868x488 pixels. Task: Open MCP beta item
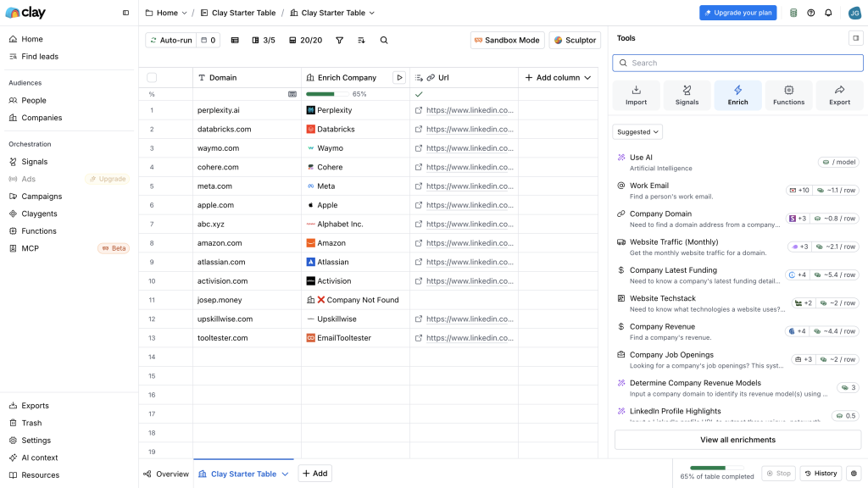[70, 248]
